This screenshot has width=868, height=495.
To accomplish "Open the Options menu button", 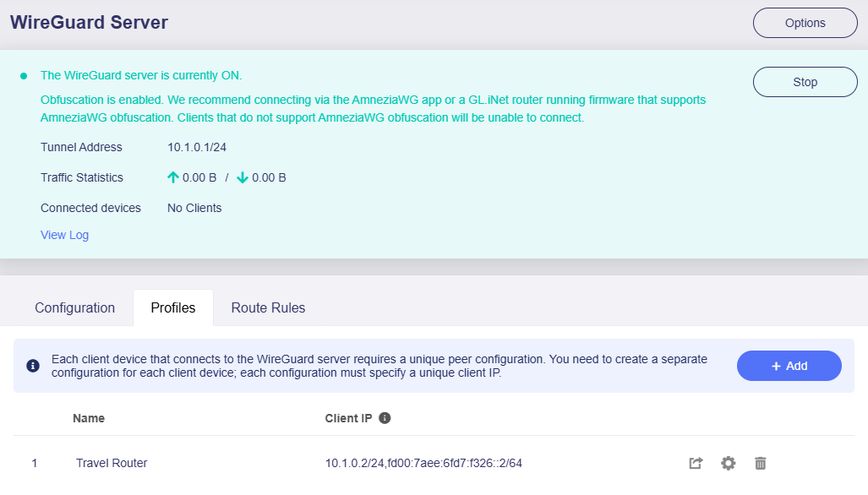I will click(x=805, y=23).
